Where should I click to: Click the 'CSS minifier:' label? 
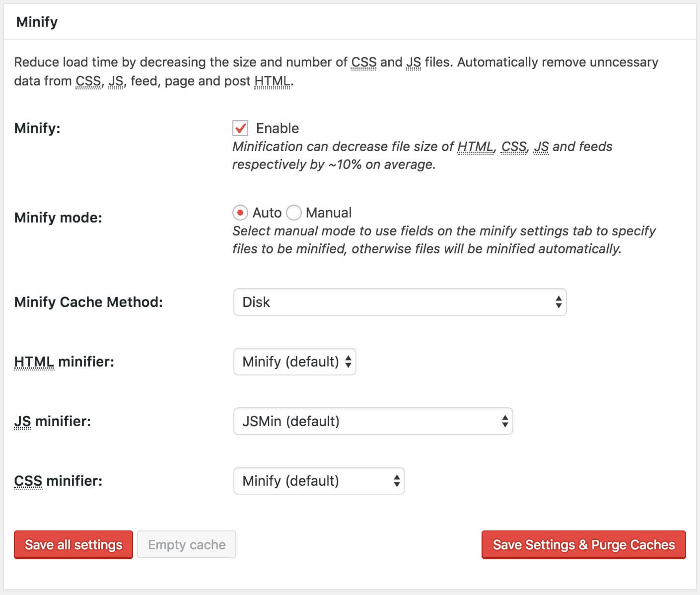58,481
